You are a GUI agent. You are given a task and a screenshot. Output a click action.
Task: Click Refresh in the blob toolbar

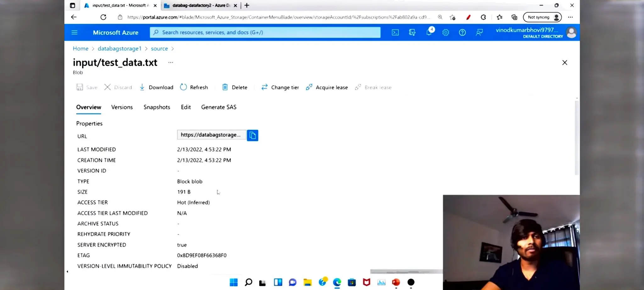point(194,87)
